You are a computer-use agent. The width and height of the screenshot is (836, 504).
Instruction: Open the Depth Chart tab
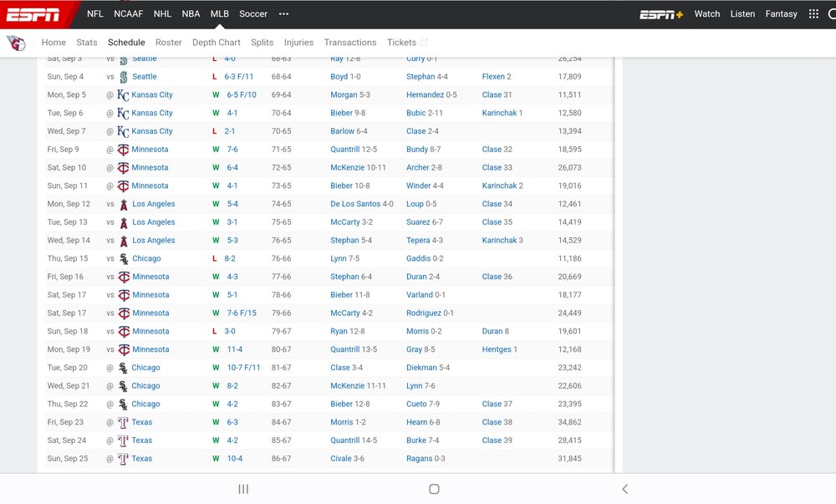point(217,43)
